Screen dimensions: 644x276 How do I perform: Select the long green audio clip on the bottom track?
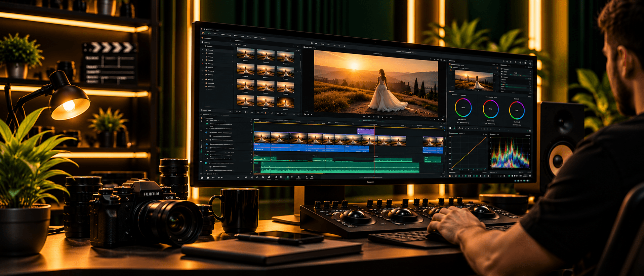point(340,167)
